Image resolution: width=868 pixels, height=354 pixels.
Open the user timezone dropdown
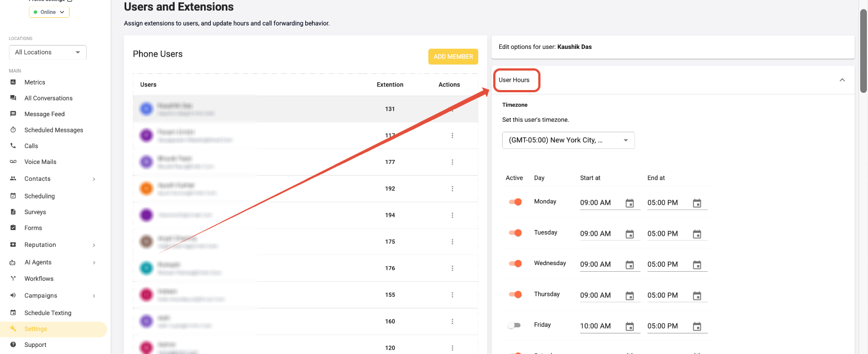(x=568, y=141)
